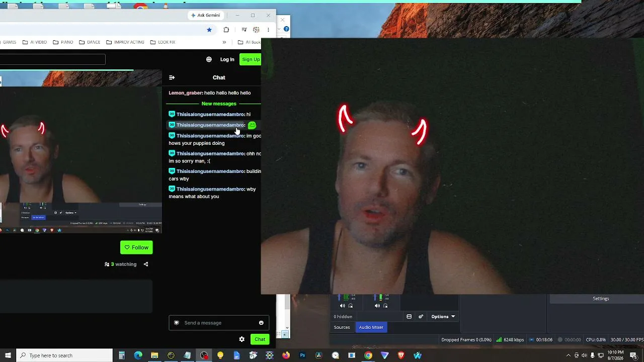Viewport: 644px width, 362px height.
Task: Open the Chrome profile avatar
Action: click(256, 30)
